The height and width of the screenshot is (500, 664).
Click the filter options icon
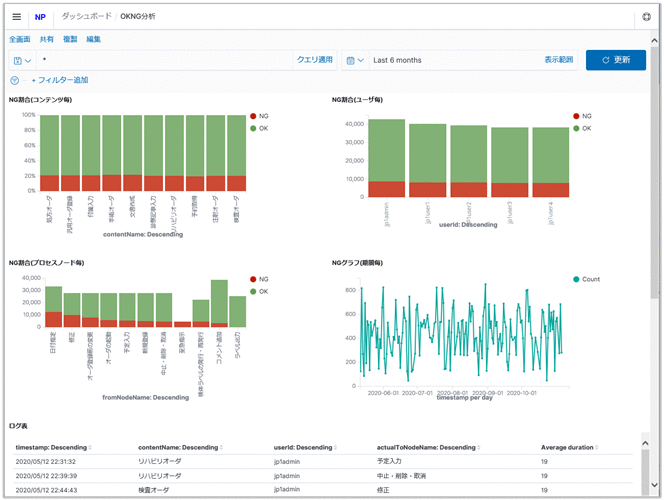click(15, 80)
